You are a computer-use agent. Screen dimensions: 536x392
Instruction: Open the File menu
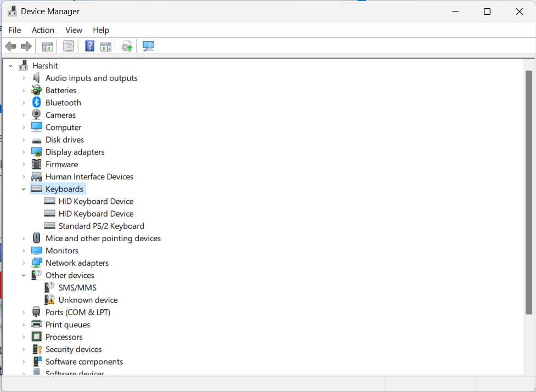(15, 30)
